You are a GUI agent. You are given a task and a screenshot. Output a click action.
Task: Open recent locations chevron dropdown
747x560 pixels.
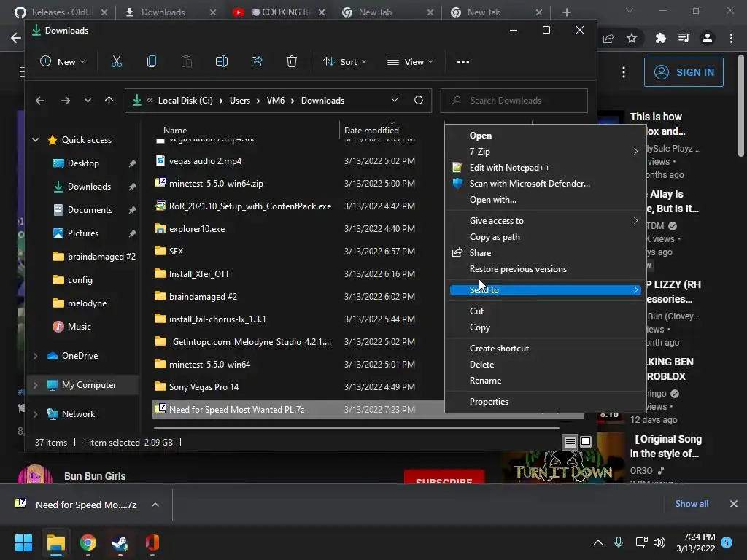click(88, 101)
